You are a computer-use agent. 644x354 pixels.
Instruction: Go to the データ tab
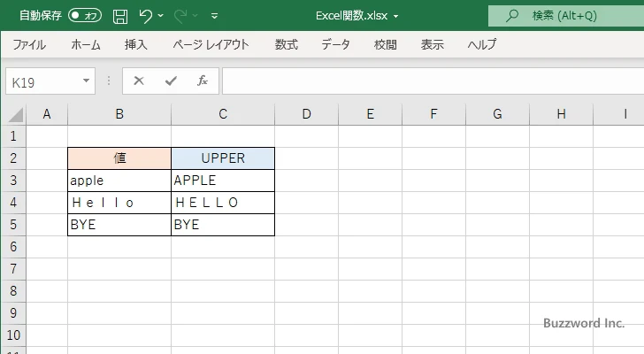(x=335, y=44)
